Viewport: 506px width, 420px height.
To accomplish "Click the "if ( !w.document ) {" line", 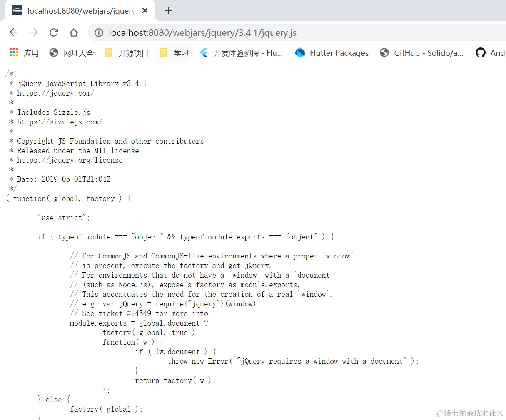I will pos(176,352).
